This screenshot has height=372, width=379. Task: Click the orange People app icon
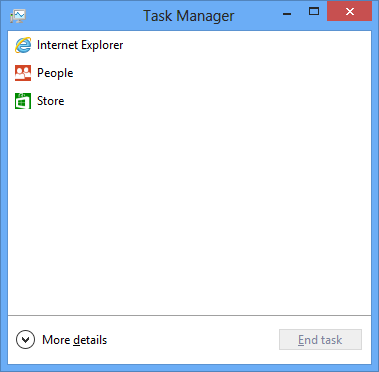click(23, 73)
